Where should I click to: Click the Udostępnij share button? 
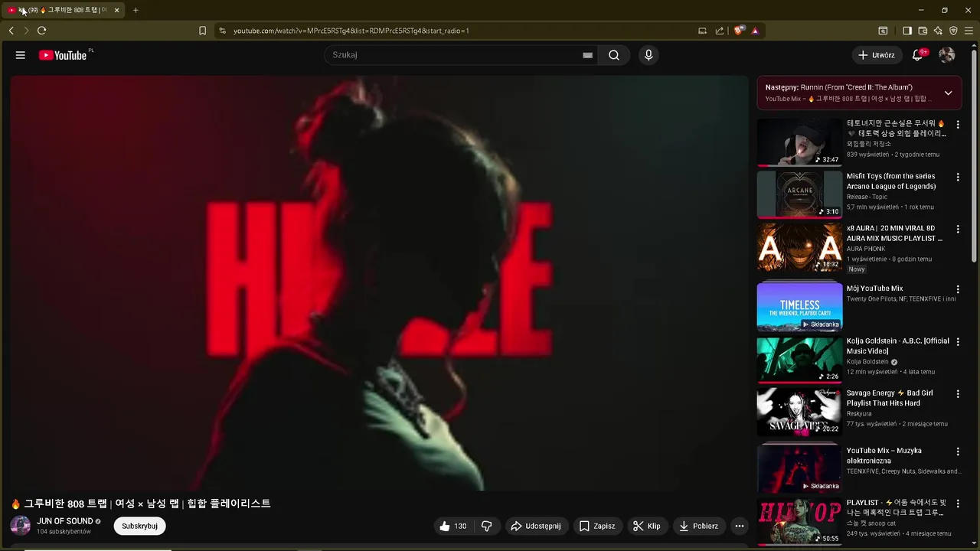tap(536, 526)
